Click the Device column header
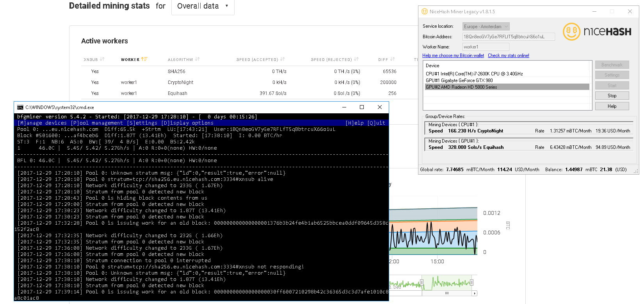Viewport: 644px width, 304px height. click(x=432, y=66)
